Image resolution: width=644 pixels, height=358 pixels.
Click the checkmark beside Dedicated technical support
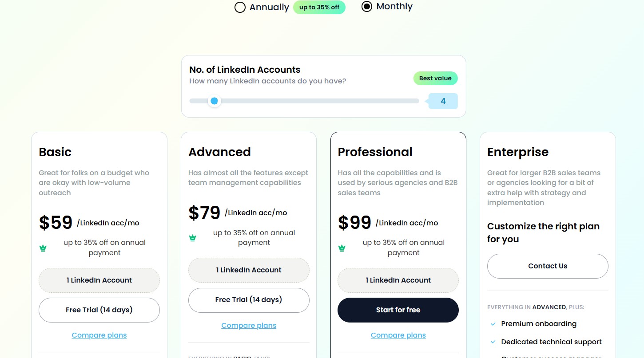pyautogui.click(x=493, y=342)
